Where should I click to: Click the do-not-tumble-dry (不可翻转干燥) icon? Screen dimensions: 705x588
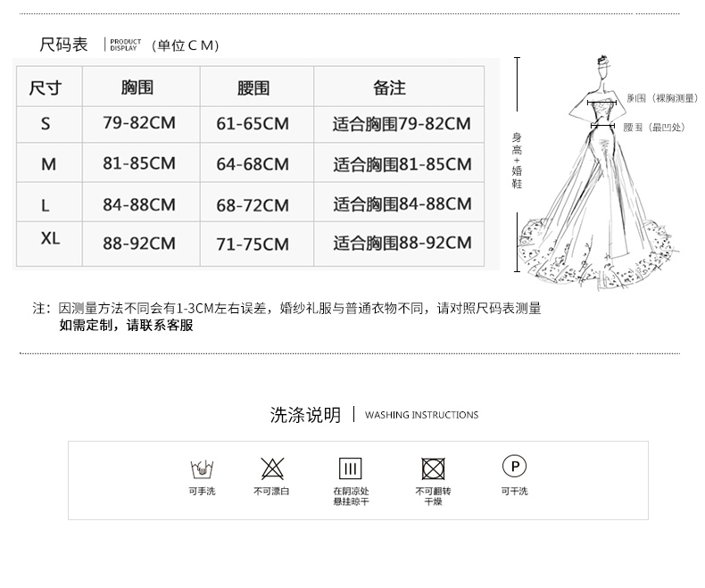click(433, 468)
